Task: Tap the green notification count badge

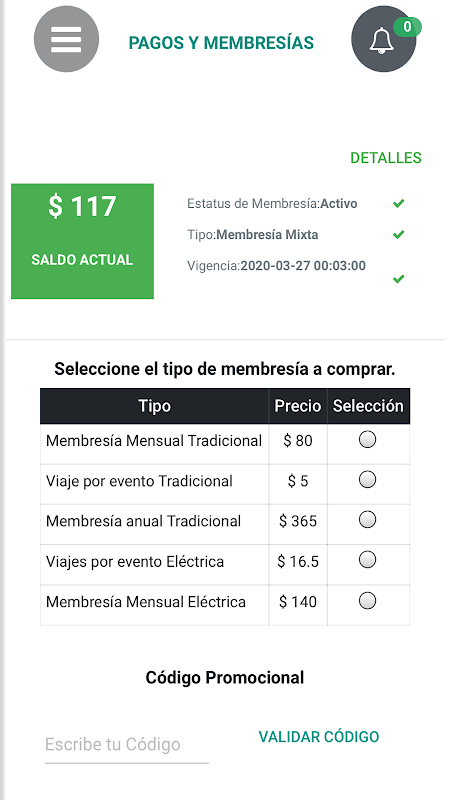Action: click(407, 27)
